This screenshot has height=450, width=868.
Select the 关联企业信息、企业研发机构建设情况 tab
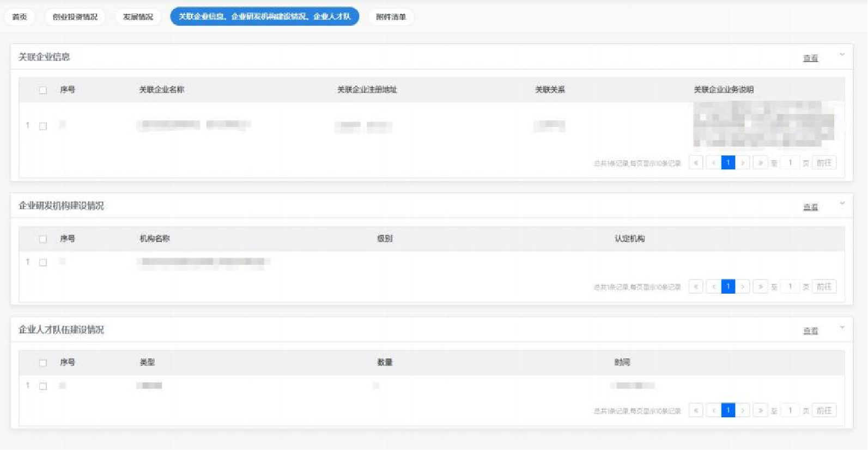click(x=265, y=16)
